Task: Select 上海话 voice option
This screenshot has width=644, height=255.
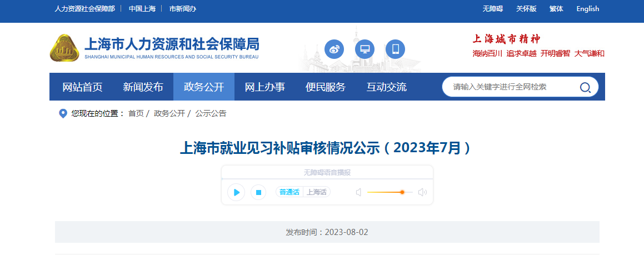Action: click(317, 192)
